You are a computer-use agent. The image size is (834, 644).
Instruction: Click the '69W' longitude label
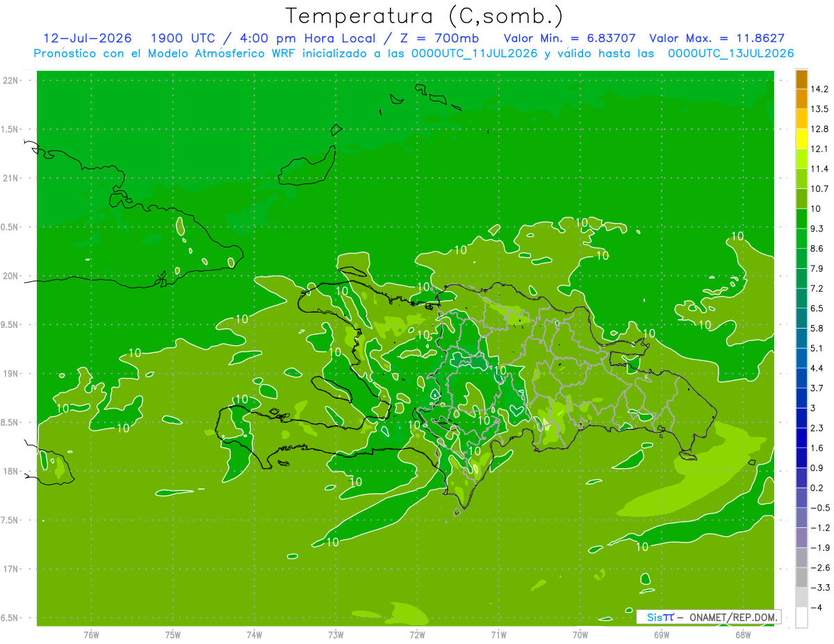661,635
